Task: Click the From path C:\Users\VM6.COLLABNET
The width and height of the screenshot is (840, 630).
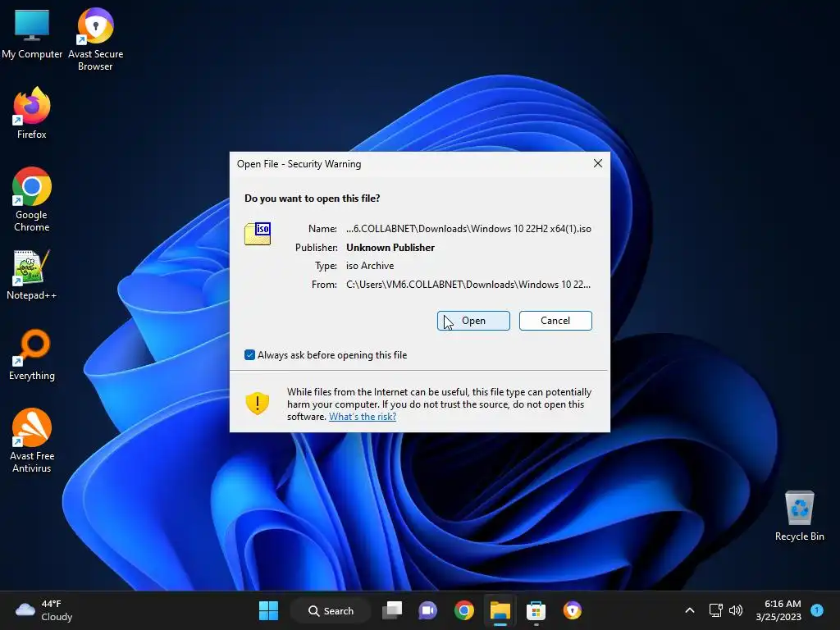Action: (468, 285)
